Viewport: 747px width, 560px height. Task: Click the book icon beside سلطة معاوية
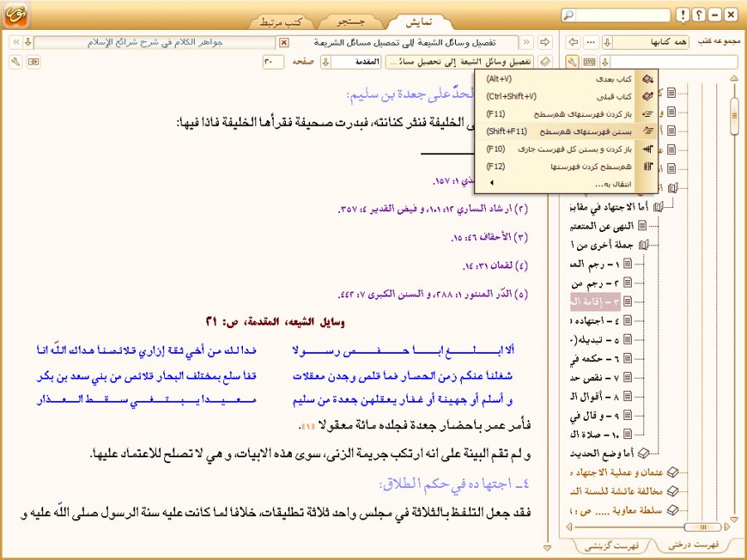tap(672, 510)
